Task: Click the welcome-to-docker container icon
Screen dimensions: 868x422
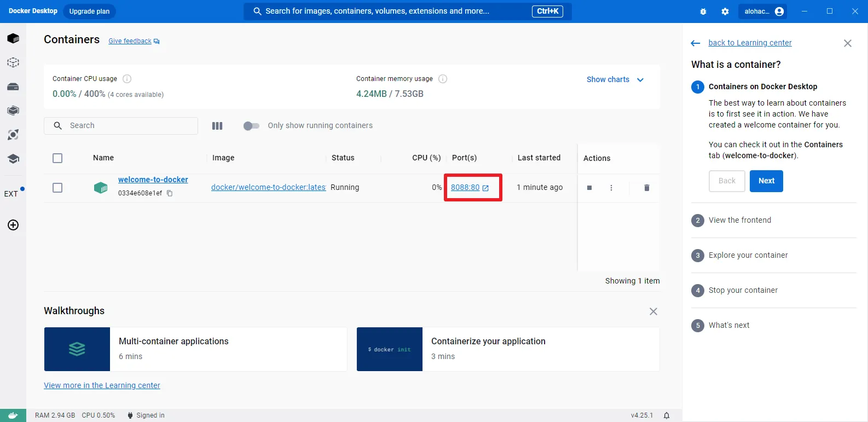Action: click(x=101, y=188)
